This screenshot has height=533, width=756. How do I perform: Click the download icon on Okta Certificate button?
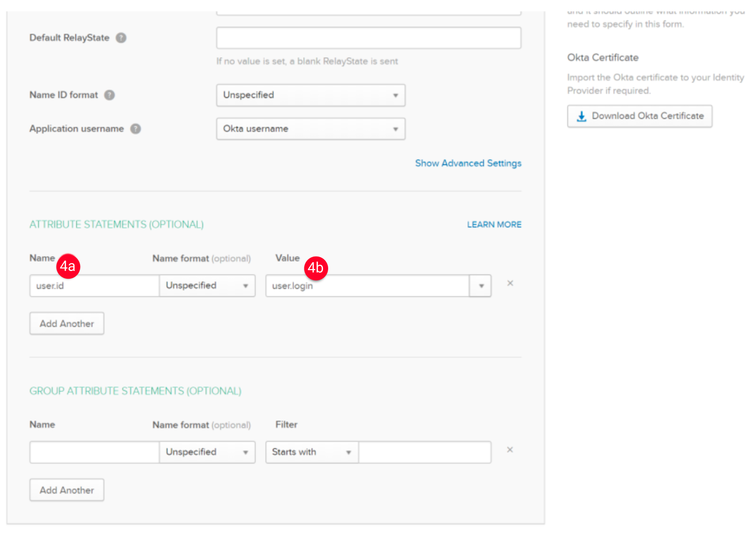coord(581,116)
